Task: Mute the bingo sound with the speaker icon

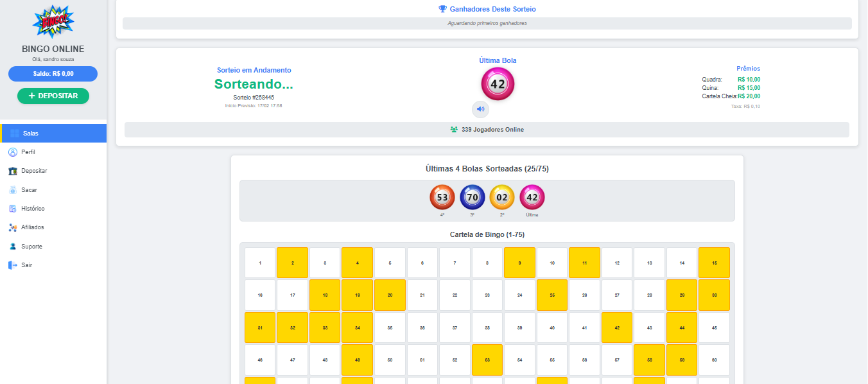Action: pos(480,109)
